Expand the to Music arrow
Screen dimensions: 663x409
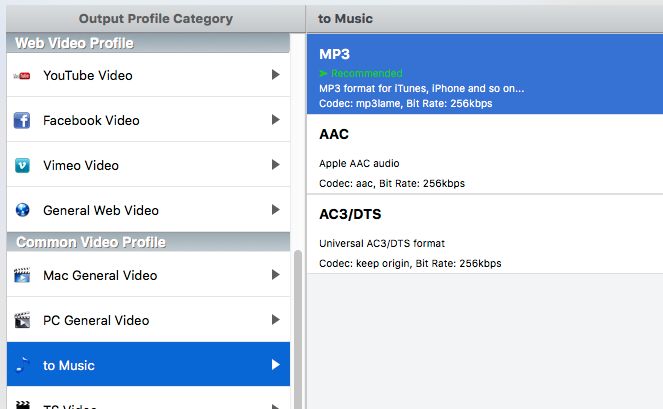click(x=275, y=365)
